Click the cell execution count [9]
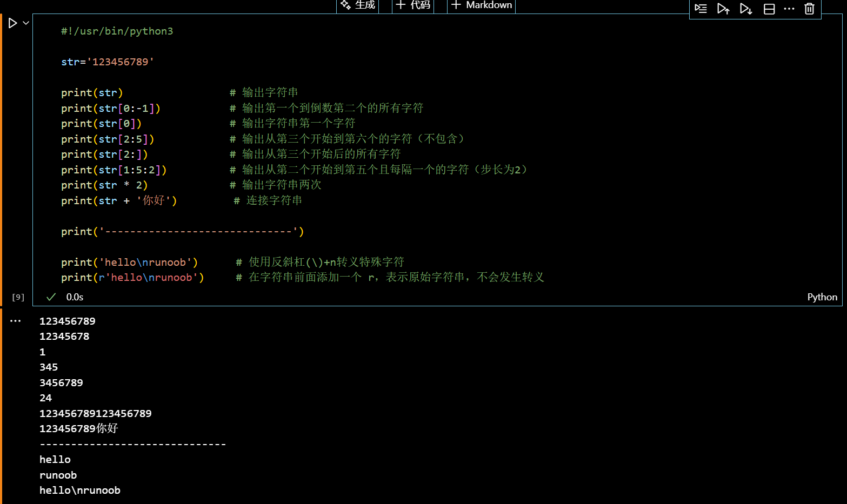This screenshot has width=847, height=504. tap(18, 297)
